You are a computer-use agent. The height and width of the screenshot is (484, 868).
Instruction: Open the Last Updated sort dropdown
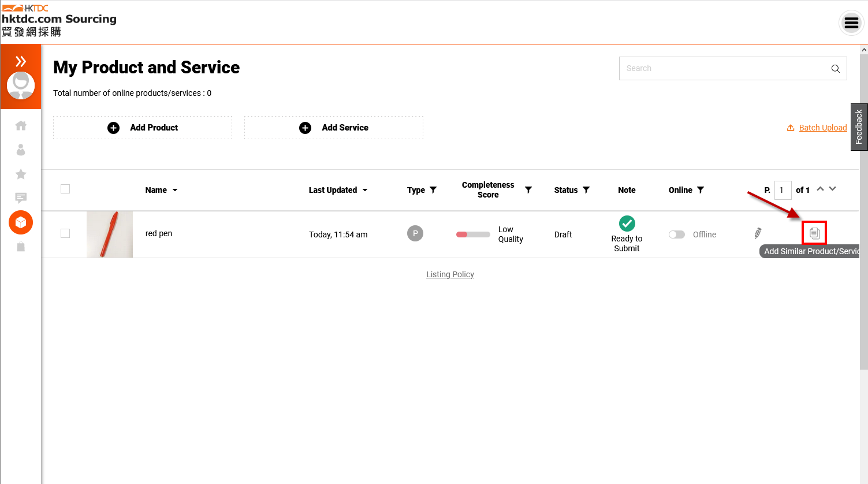point(364,190)
